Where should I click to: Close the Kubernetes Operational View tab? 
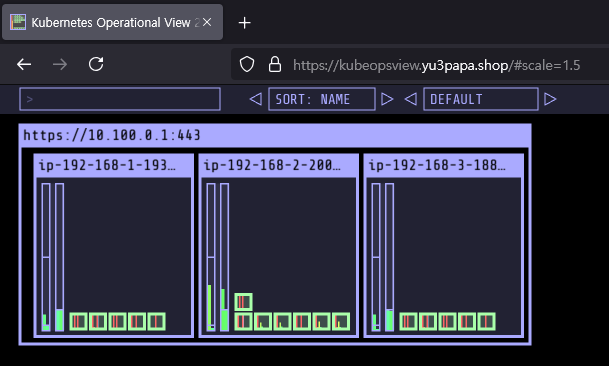pyautogui.click(x=207, y=23)
